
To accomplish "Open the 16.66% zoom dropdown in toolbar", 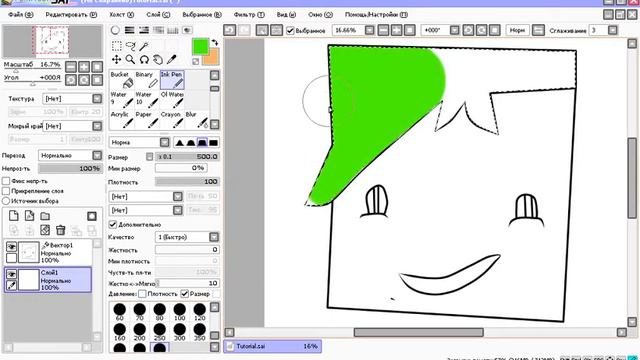I will [369, 31].
